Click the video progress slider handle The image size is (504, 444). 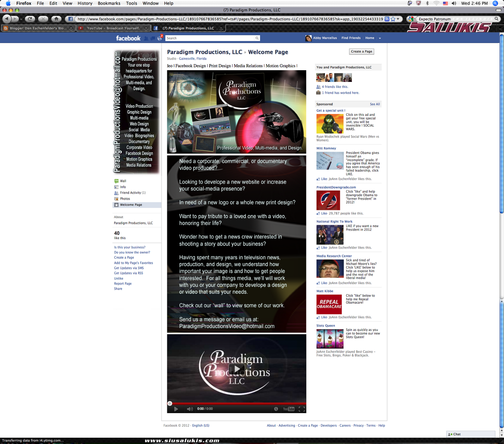pos(170,403)
